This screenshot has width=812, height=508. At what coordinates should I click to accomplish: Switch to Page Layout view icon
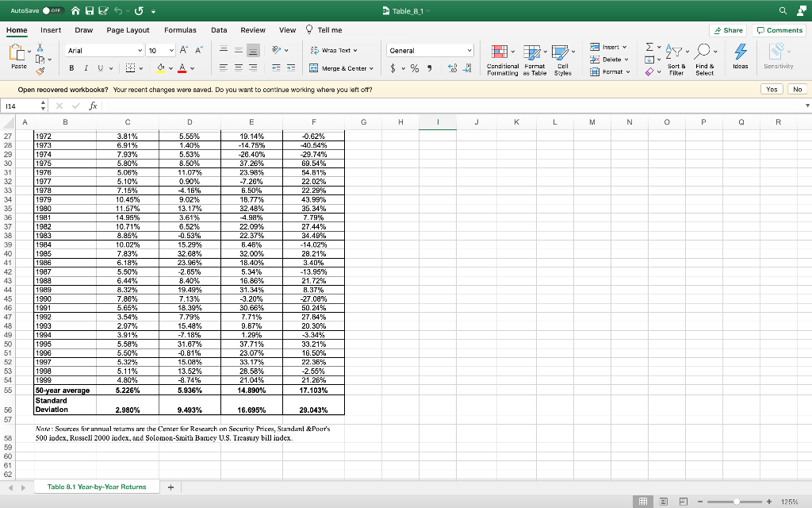tap(664, 502)
